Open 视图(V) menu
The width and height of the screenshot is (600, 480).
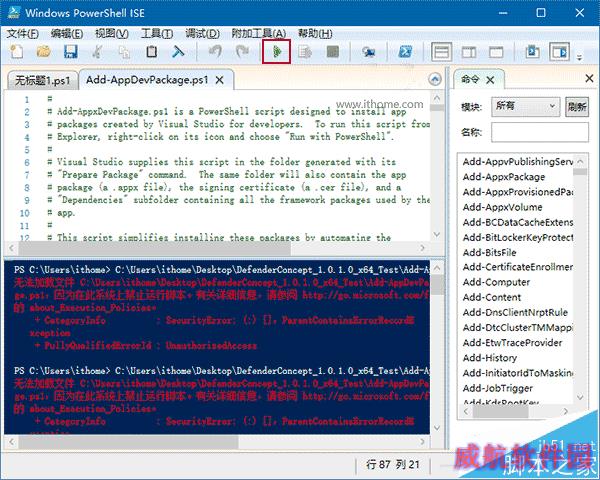point(111,34)
